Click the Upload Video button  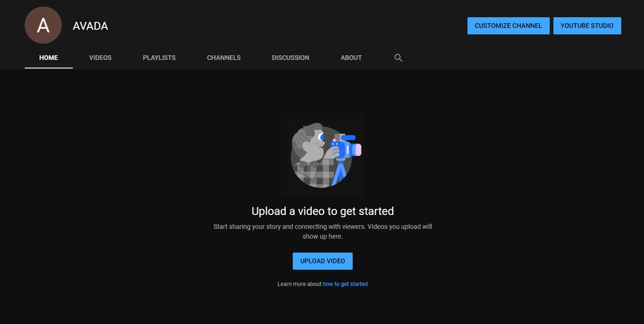(x=323, y=261)
